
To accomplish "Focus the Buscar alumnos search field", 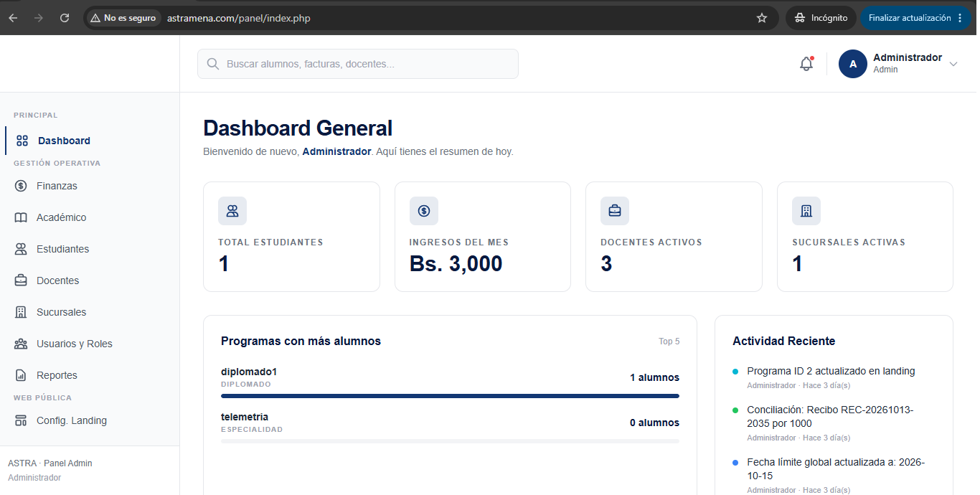I will (358, 64).
